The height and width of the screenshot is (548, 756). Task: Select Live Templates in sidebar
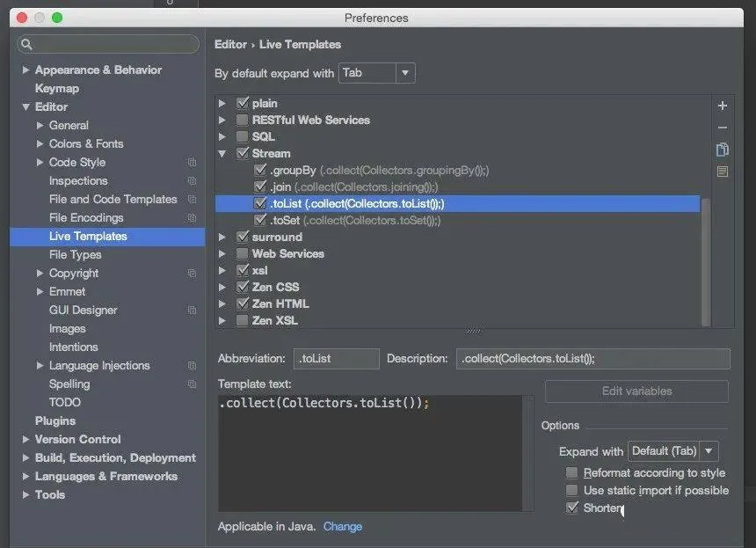[107, 237]
